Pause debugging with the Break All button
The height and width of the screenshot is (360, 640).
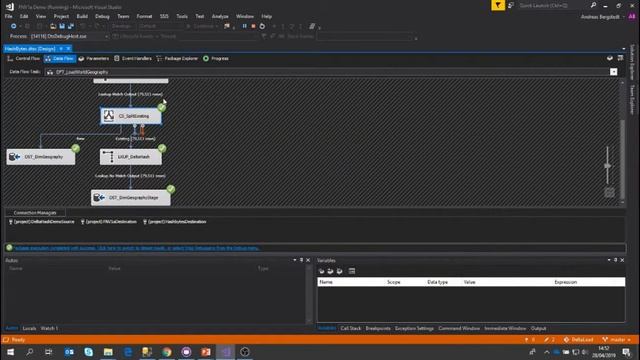pyautogui.click(x=244, y=26)
